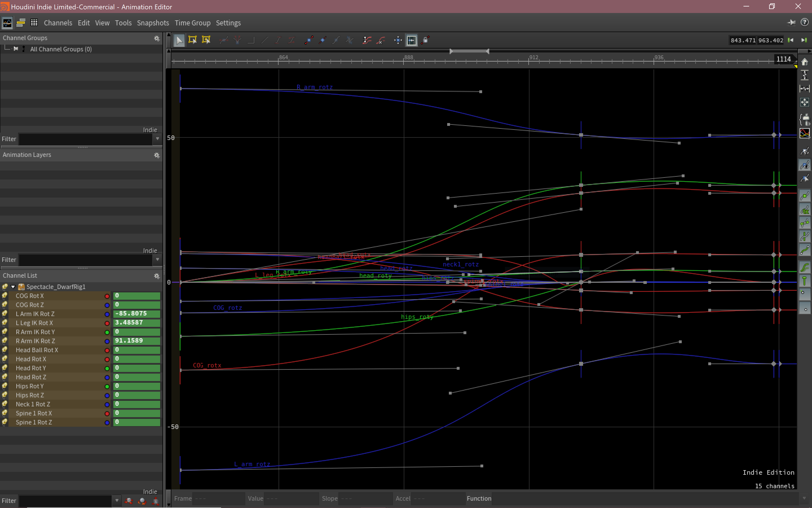
Task: Click the Channel Groups filter text field
Action: tap(86, 139)
